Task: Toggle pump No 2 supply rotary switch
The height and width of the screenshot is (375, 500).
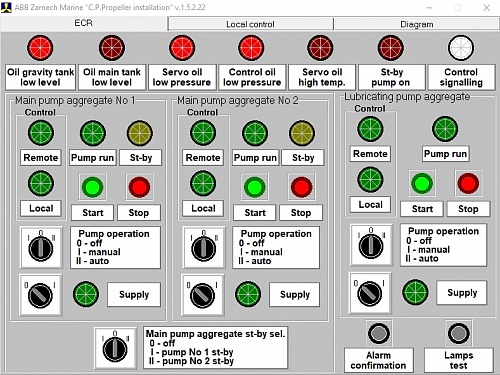Action: [x=203, y=295]
